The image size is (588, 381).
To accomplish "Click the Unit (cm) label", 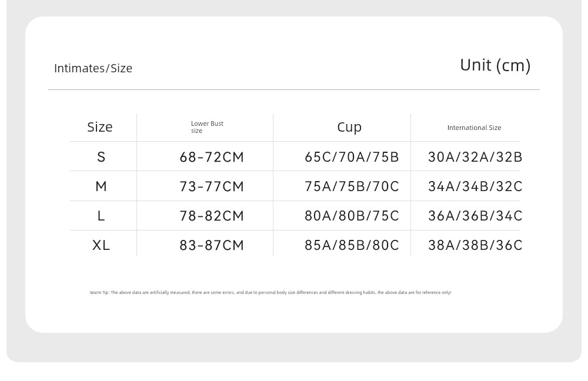I will pos(495,65).
